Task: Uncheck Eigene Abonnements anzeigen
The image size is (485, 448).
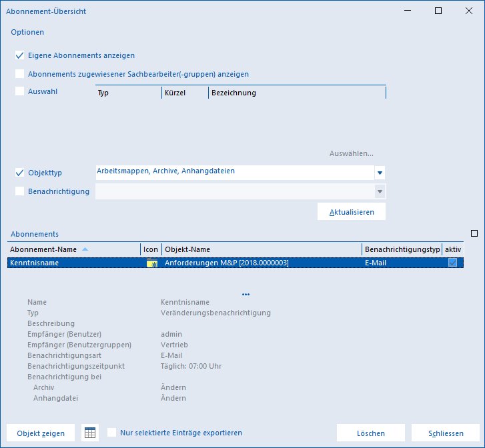Action: pos(19,55)
